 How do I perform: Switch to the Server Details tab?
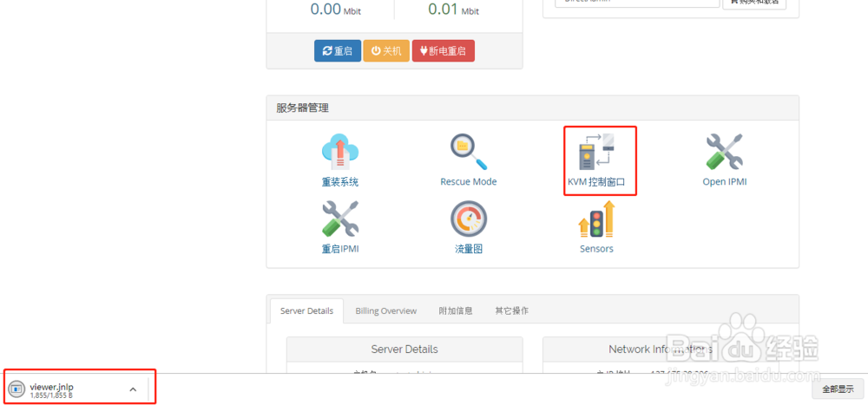tap(306, 311)
